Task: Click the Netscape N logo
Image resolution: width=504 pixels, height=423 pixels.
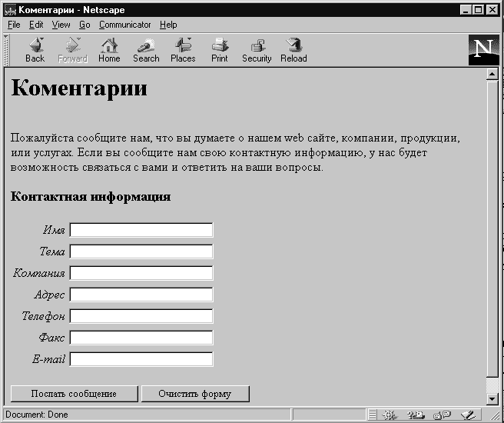Action: pyautogui.click(x=483, y=50)
